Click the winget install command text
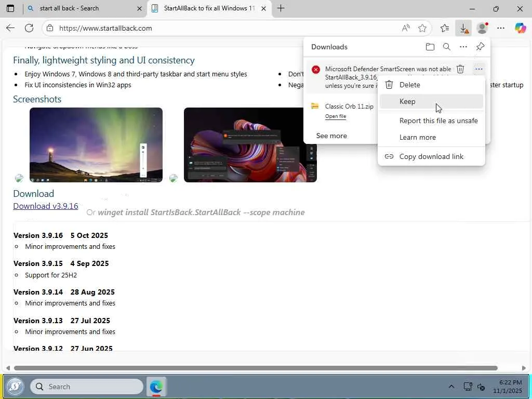The width and height of the screenshot is (532, 399). tap(201, 212)
